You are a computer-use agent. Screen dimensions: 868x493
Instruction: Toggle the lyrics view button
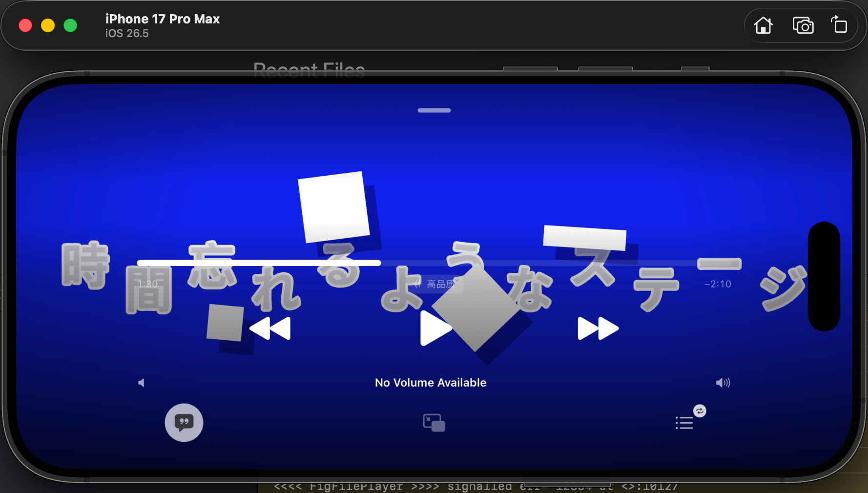pos(184,423)
